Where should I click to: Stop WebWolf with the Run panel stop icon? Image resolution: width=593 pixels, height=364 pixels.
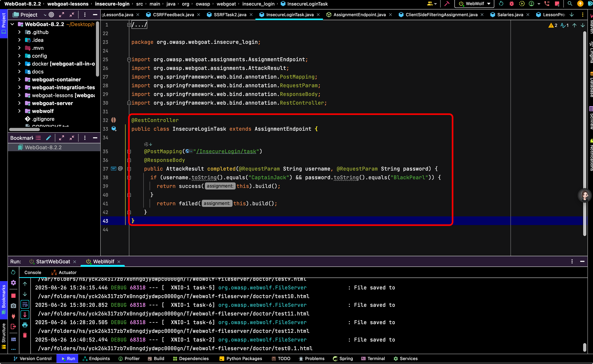(13, 296)
